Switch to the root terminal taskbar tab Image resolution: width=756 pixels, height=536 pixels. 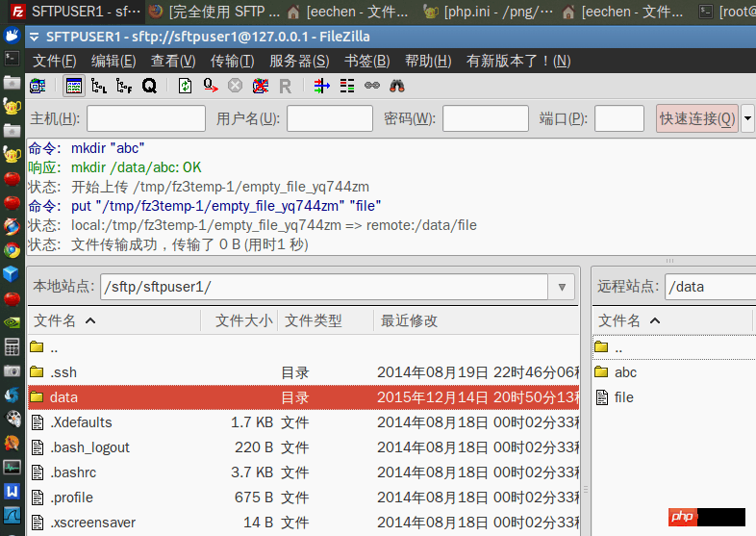[x=727, y=12]
